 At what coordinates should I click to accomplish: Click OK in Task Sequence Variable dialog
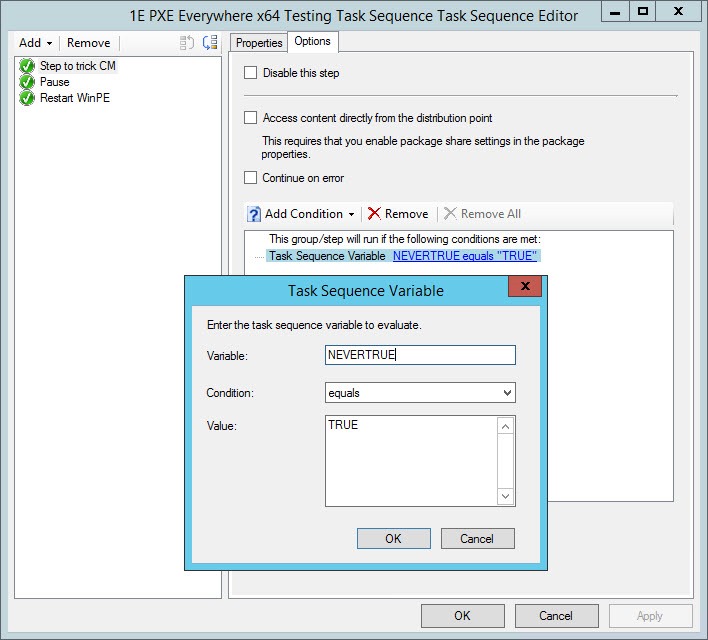393,539
